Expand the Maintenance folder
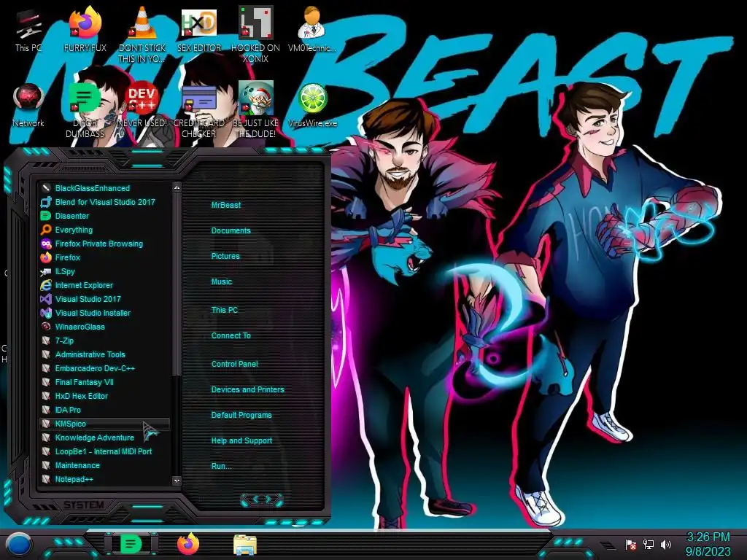747x560 pixels. pos(105,465)
